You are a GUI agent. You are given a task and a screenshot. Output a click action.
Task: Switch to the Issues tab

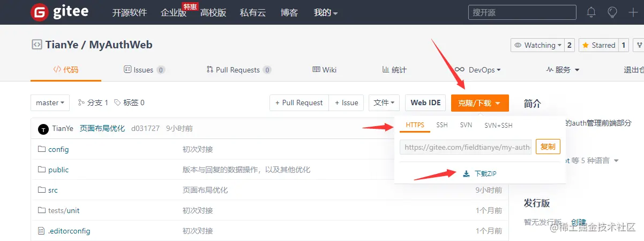pyautogui.click(x=144, y=70)
